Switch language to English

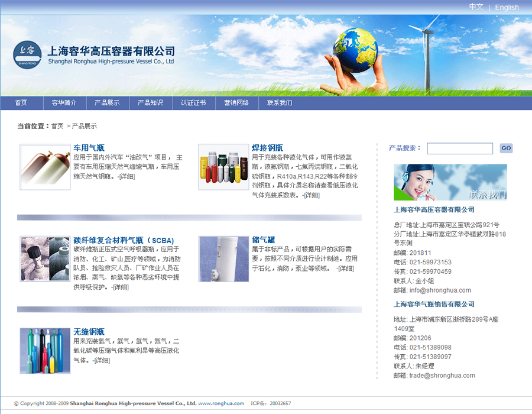click(x=507, y=7)
